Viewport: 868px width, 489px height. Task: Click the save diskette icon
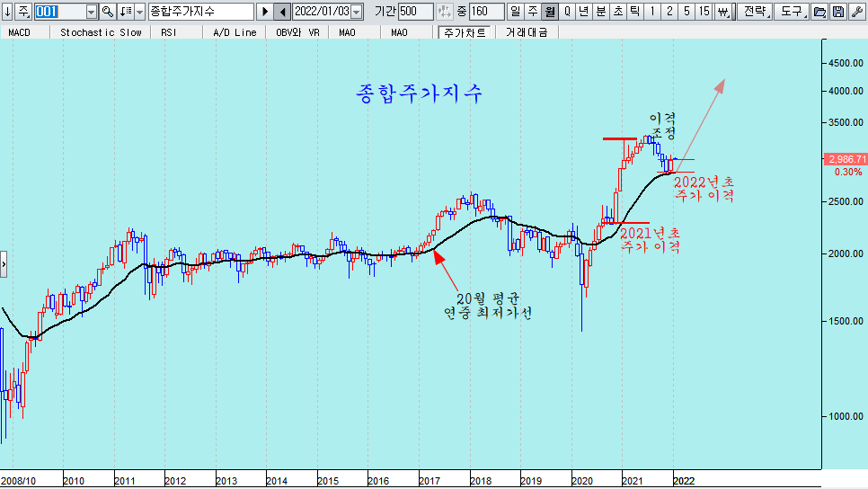click(x=837, y=12)
